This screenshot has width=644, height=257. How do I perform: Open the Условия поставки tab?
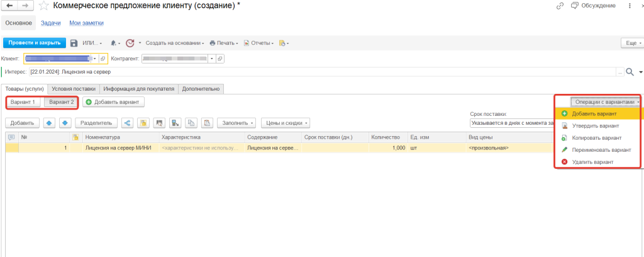tap(74, 89)
